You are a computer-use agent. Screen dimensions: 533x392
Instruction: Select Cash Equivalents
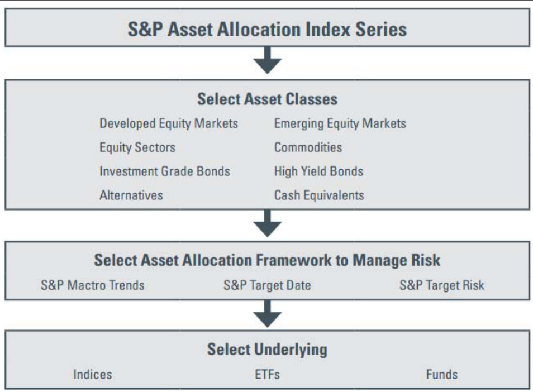(x=319, y=195)
